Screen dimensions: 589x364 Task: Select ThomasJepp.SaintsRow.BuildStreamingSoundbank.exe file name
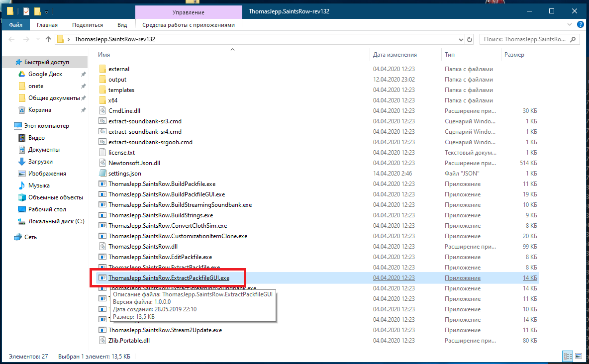tap(180, 205)
